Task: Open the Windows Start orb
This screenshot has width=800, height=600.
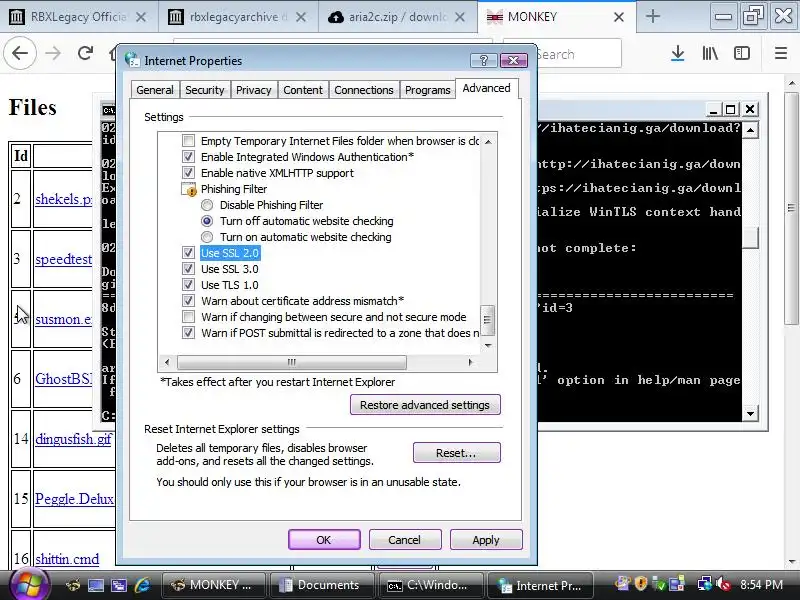Action: click(x=29, y=585)
